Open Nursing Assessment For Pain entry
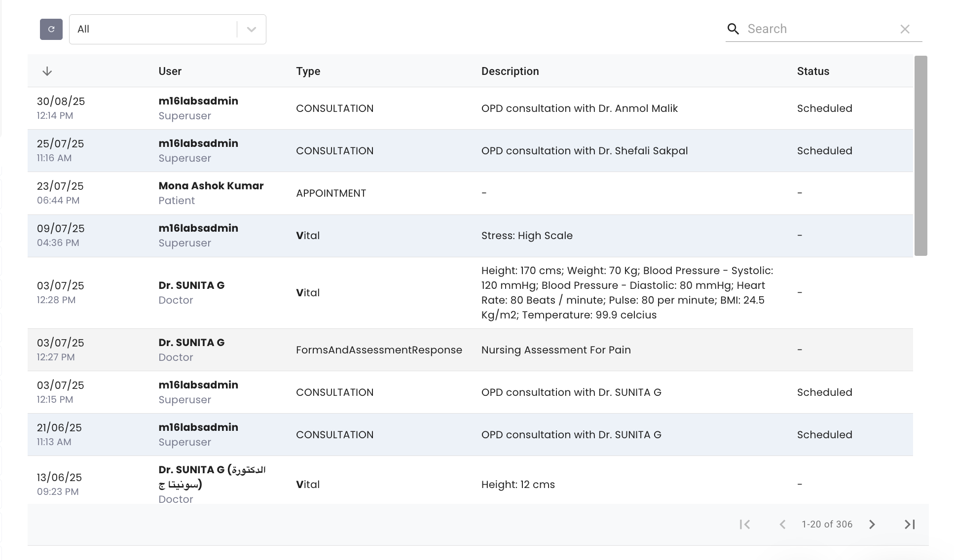This screenshot has width=954, height=560. tap(556, 350)
